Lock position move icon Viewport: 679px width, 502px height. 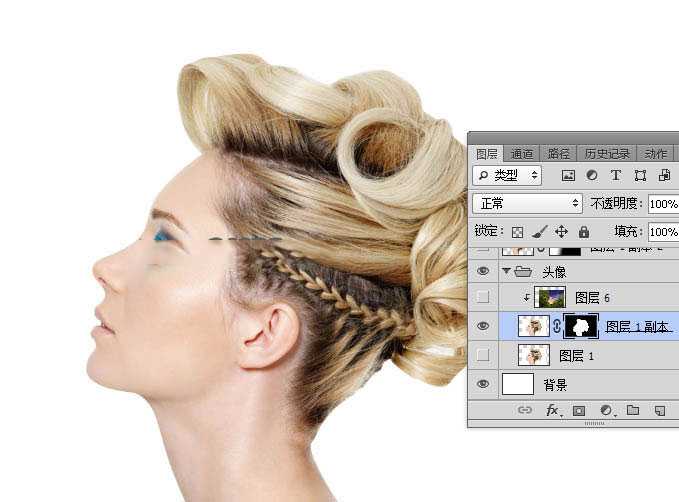(561, 231)
